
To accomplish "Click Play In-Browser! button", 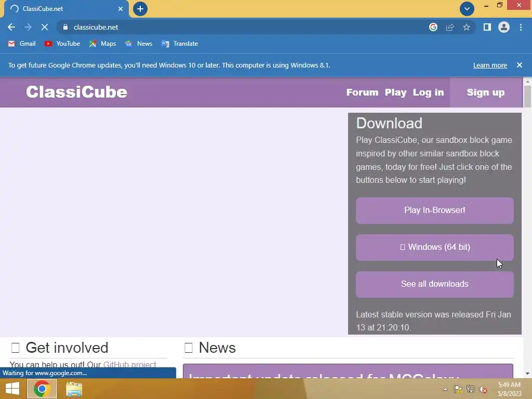I will pyautogui.click(x=435, y=210).
